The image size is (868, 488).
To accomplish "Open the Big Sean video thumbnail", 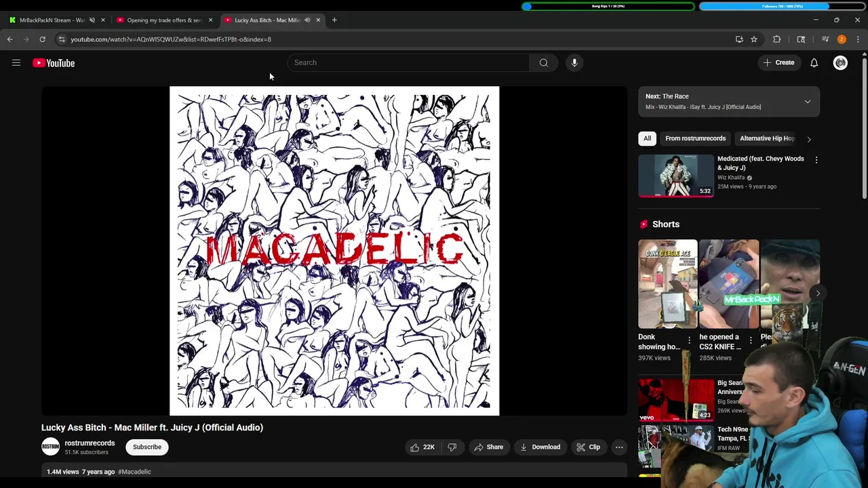I will click(x=676, y=400).
